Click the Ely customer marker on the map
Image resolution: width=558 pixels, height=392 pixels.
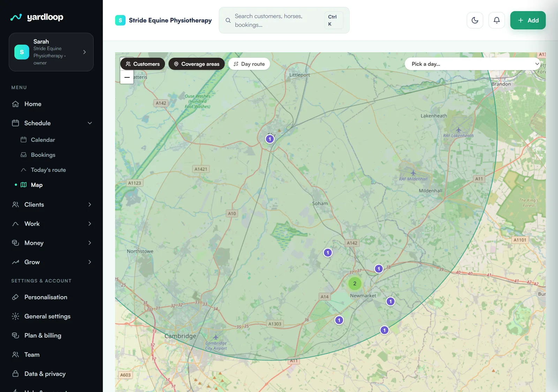point(270,139)
